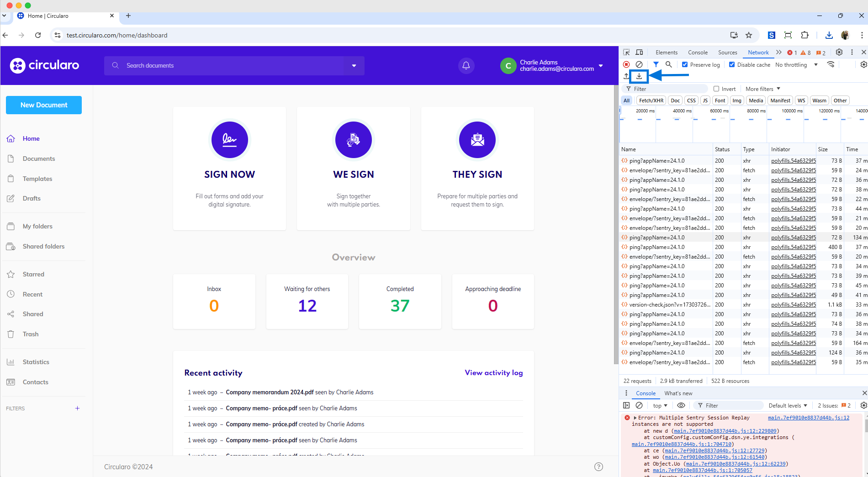Open DevTools inspect element tool
868x477 pixels.
pyautogui.click(x=626, y=52)
